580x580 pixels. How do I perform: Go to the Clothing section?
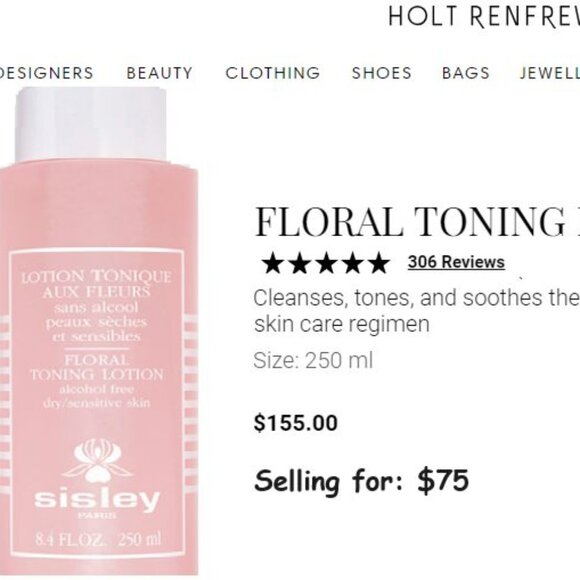coord(273,73)
